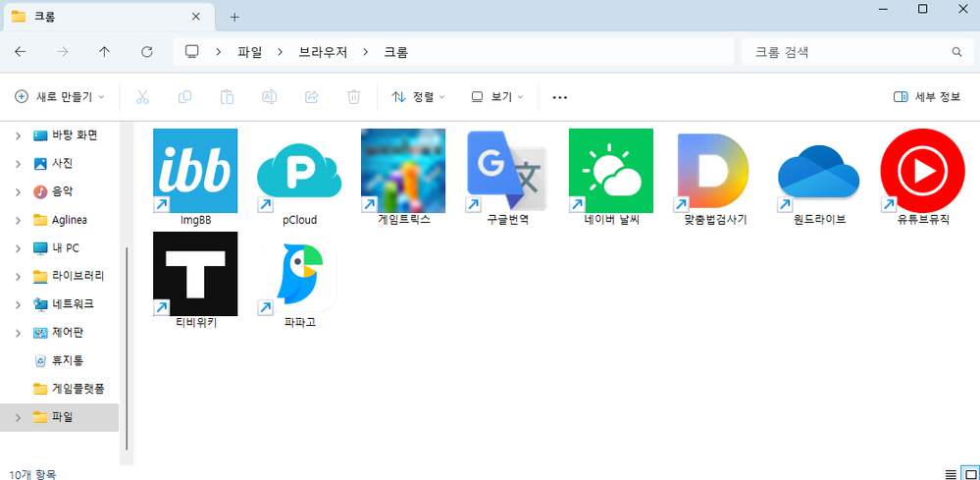The image size is (980, 480).
Task: Open the ImgBB shortcut icon
Action: tap(195, 171)
